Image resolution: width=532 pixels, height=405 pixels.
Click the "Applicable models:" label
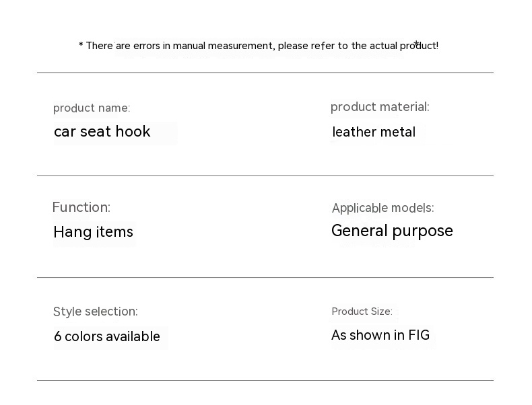(x=383, y=208)
